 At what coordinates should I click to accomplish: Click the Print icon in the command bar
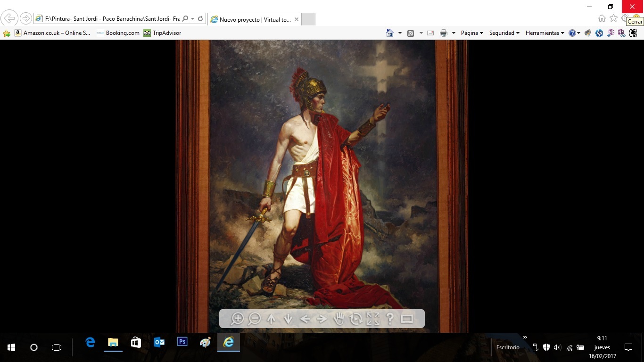[444, 33]
